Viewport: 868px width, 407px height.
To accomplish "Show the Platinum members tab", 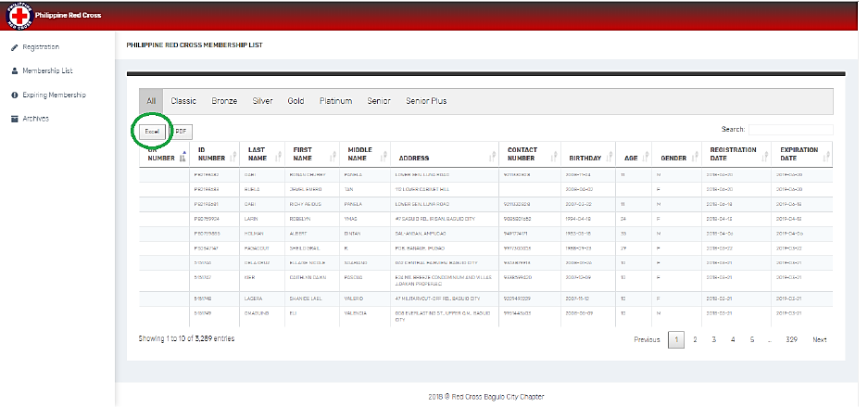I will [335, 101].
